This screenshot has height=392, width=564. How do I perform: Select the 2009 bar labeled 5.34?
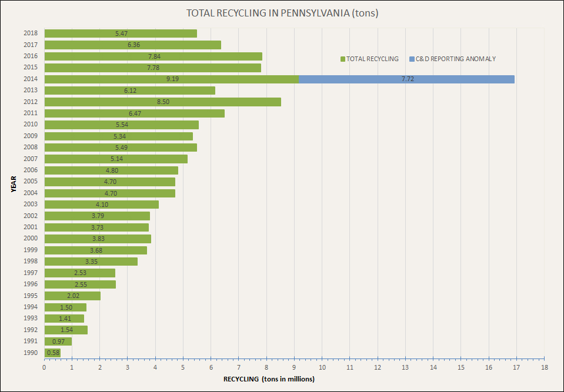pos(118,136)
